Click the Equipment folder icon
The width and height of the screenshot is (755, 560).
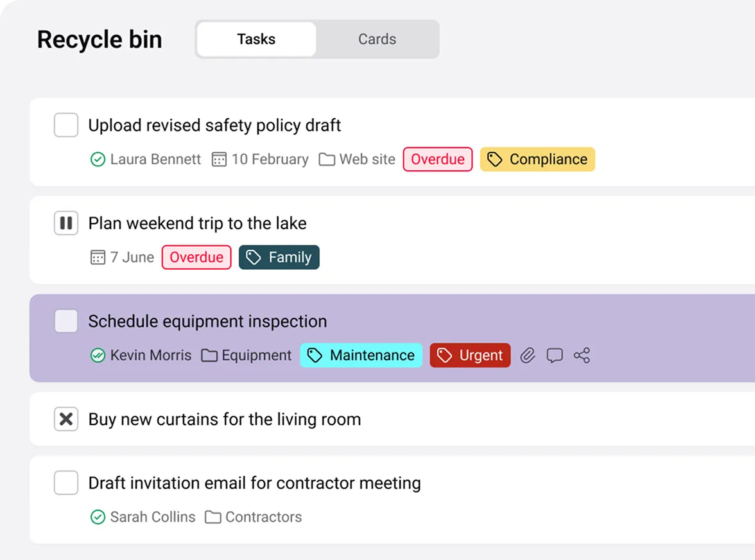209,355
